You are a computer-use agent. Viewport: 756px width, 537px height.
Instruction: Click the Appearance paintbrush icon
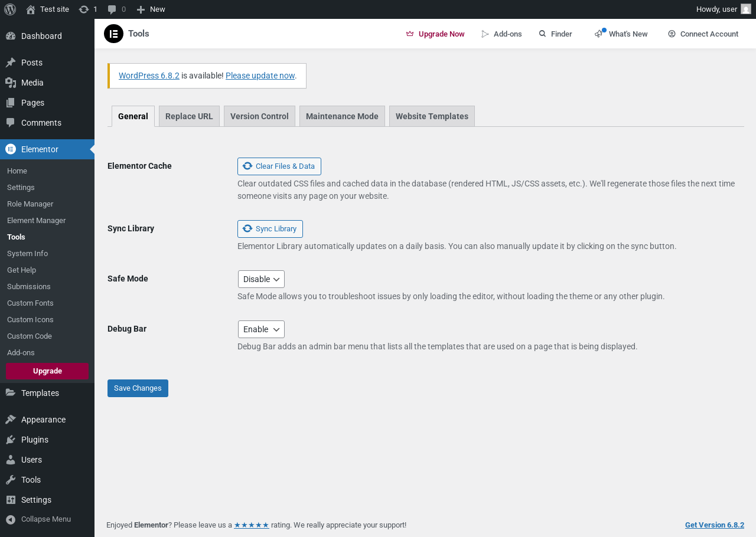[x=11, y=420]
